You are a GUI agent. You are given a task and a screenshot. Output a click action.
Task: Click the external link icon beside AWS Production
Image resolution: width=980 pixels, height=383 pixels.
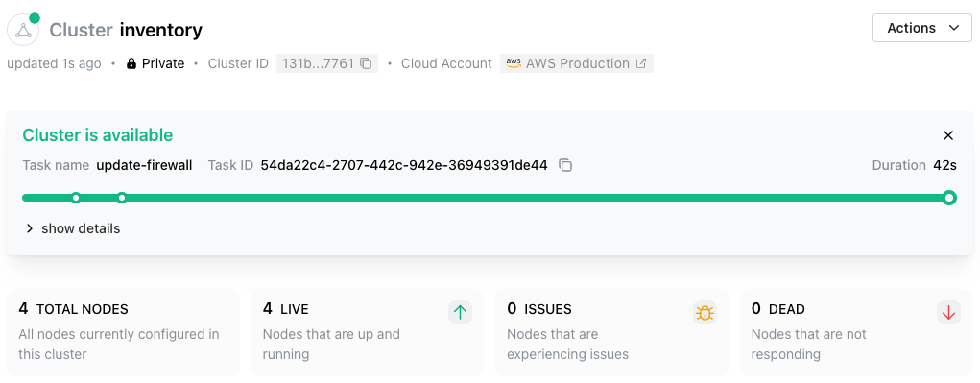pyautogui.click(x=640, y=63)
